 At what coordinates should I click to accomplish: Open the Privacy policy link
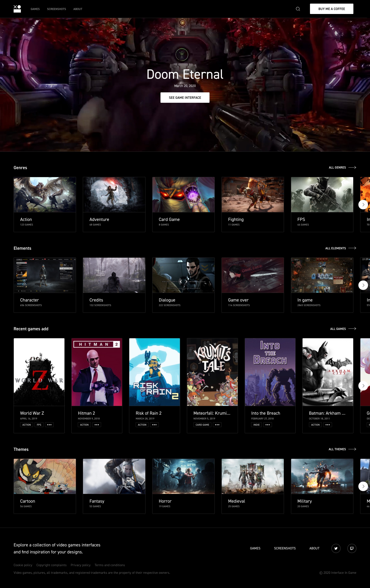(x=80, y=565)
